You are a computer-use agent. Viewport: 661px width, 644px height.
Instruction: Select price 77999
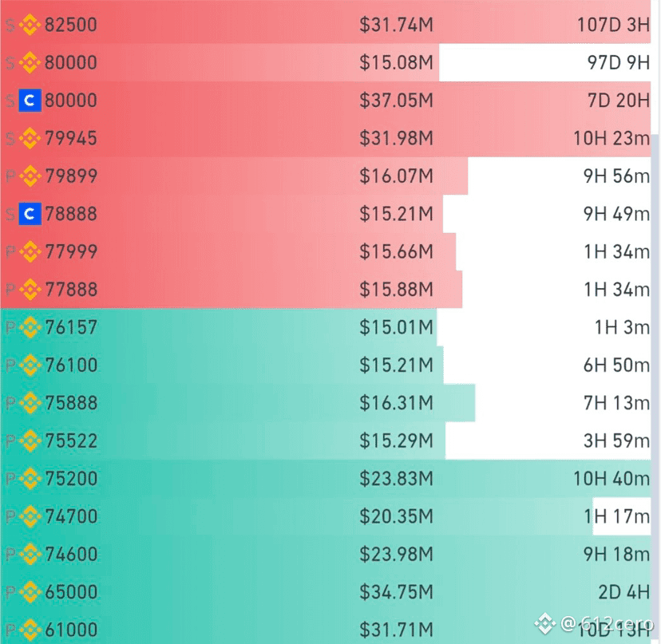[71, 252]
